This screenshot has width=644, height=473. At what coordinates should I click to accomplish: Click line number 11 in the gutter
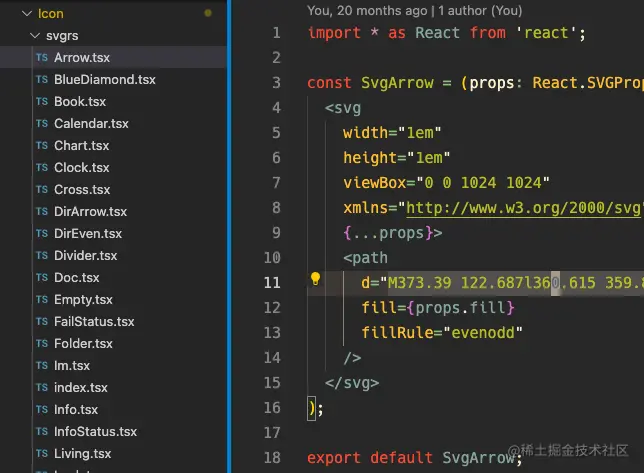272,283
